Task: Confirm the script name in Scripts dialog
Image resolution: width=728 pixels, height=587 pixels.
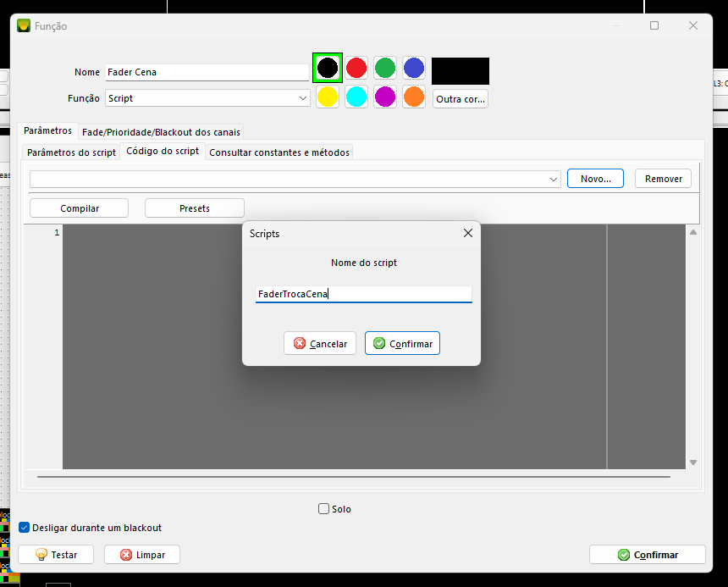Action: (402, 344)
